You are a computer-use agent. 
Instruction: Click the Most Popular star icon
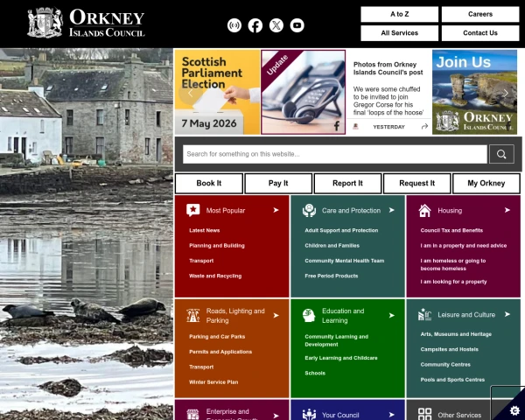coord(192,210)
